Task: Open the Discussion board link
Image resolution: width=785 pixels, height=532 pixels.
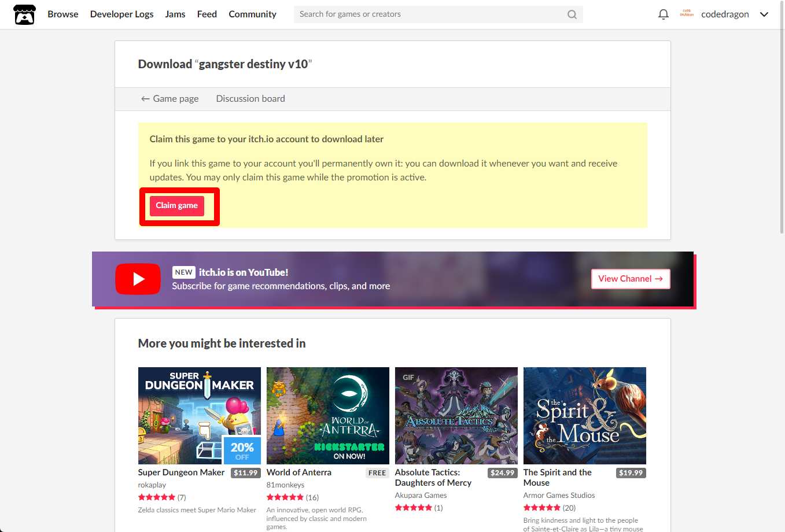Action: (x=250, y=99)
